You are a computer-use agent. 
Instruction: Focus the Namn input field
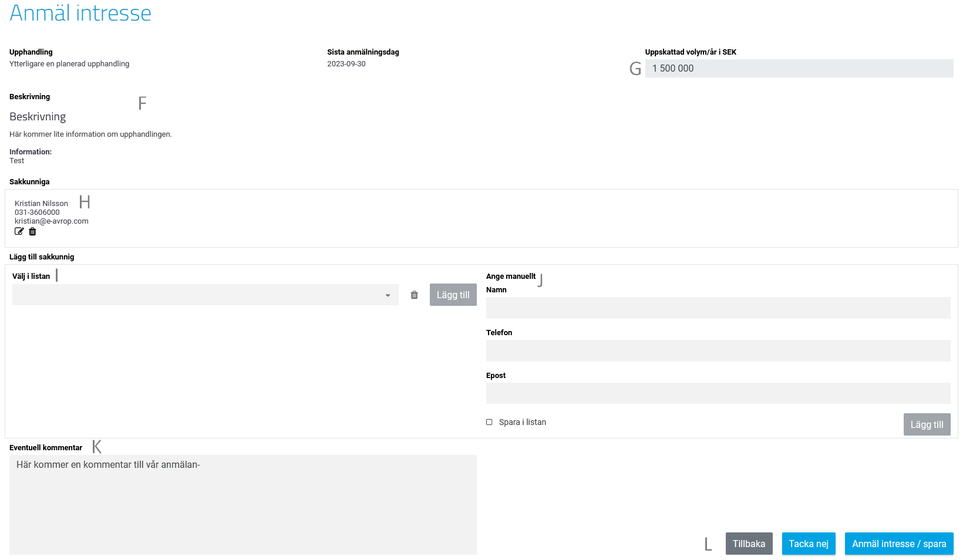(718, 308)
